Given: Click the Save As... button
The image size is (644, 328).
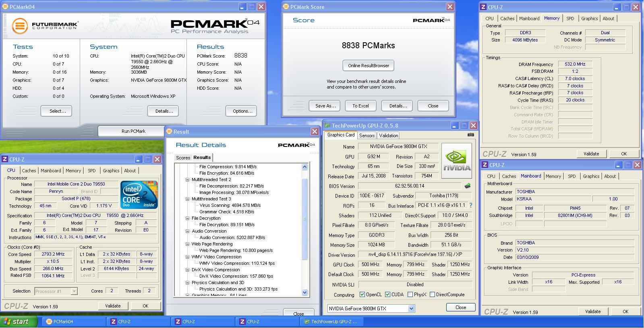Looking at the screenshot, I should point(325,106).
